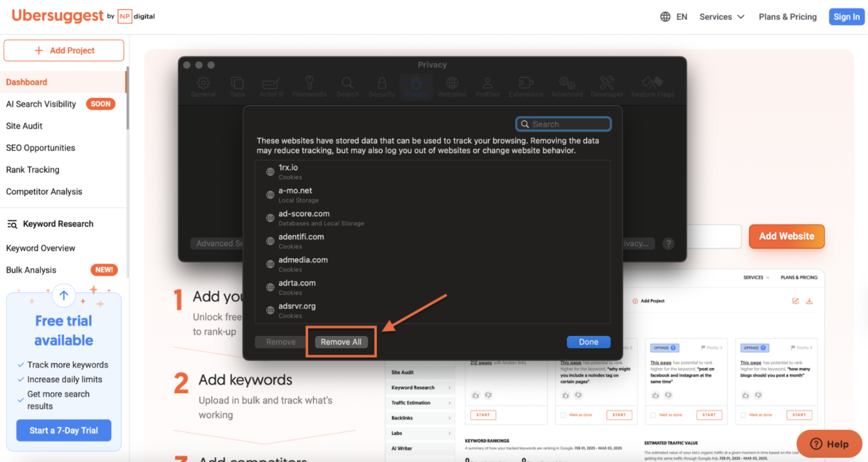Click the website input field beside Add Website

714,237
